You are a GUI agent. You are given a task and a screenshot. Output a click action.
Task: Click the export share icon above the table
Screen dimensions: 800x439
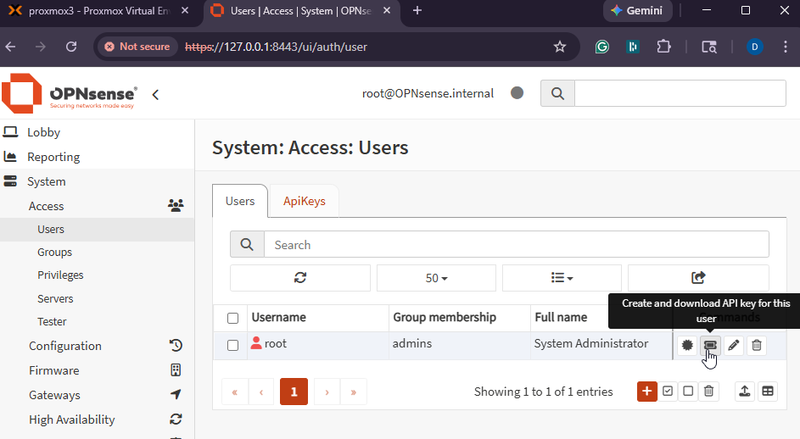698,278
